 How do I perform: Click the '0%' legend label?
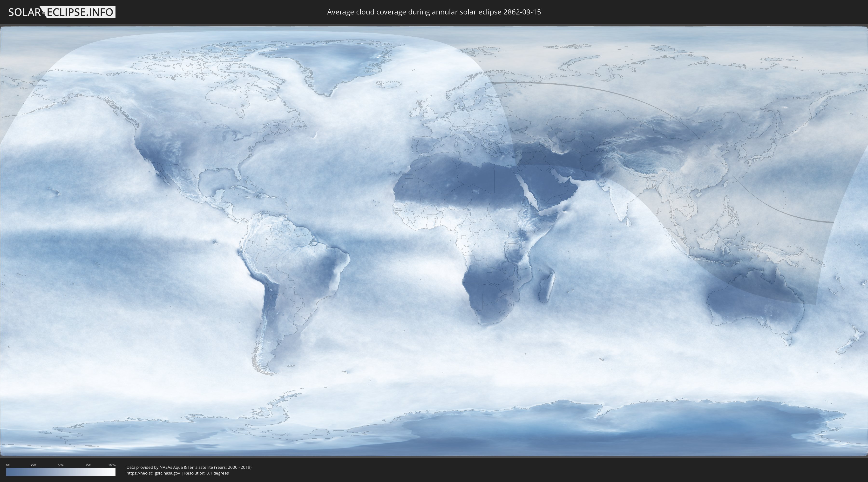pos(8,465)
